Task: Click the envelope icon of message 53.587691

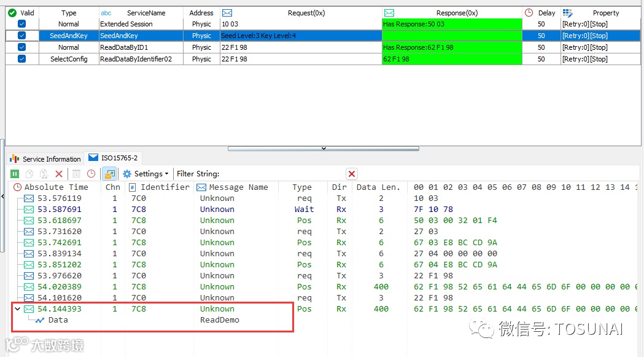Action: click(x=29, y=210)
